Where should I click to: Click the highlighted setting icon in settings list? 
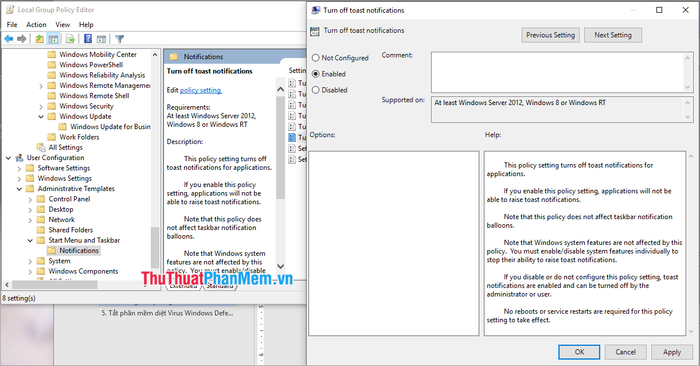(292, 137)
